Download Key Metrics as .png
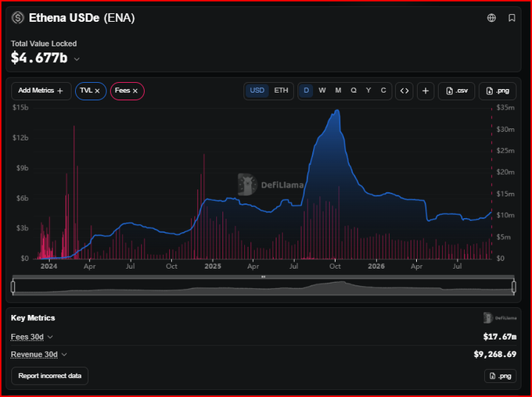This screenshot has width=532, height=397. pos(500,376)
